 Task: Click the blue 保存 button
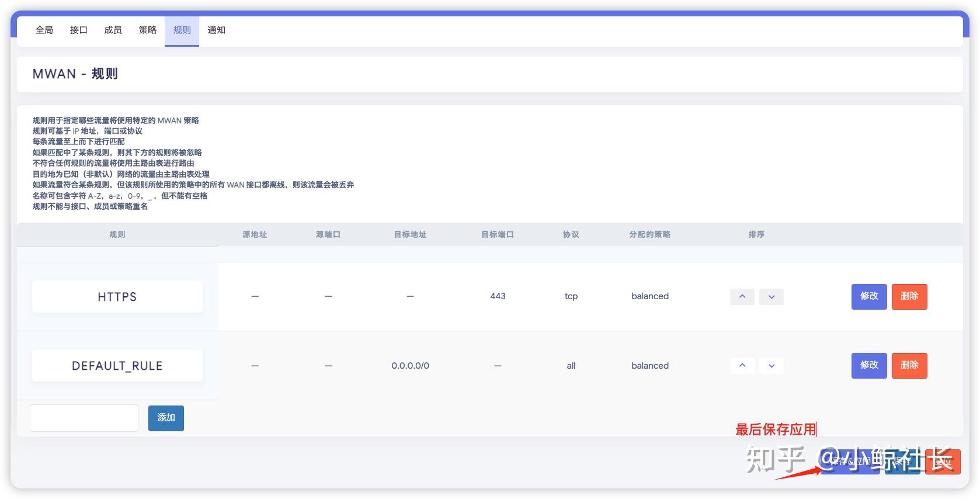click(x=902, y=462)
